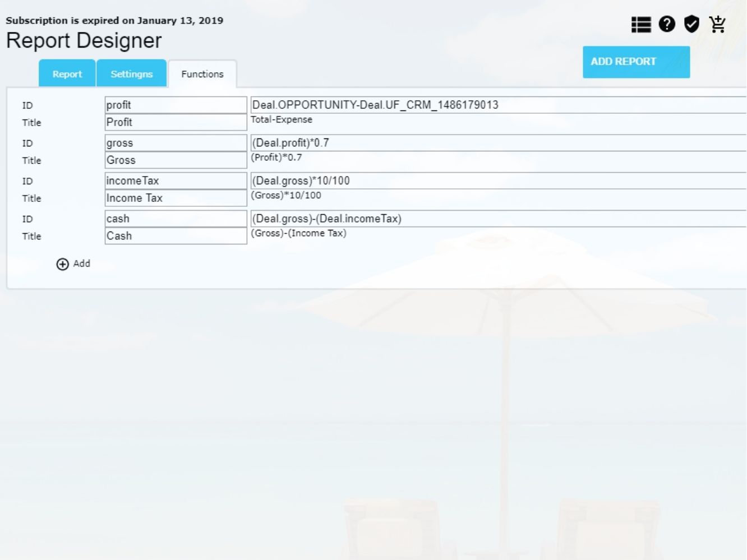Image resolution: width=747 pixels, height=560 pixels.
Task: Click the plus circle Add icon
Action: 63,264
